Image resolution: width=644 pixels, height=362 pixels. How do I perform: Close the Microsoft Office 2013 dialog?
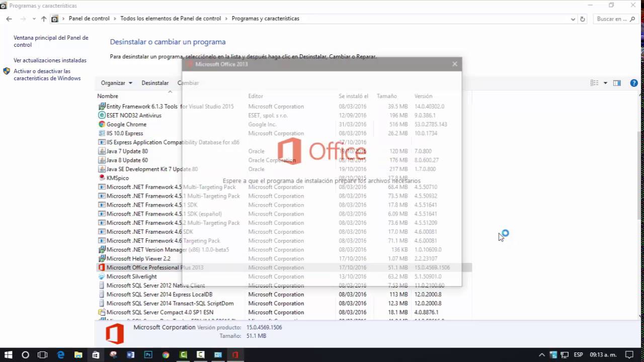pyautogui.click(x=455, y=64)
